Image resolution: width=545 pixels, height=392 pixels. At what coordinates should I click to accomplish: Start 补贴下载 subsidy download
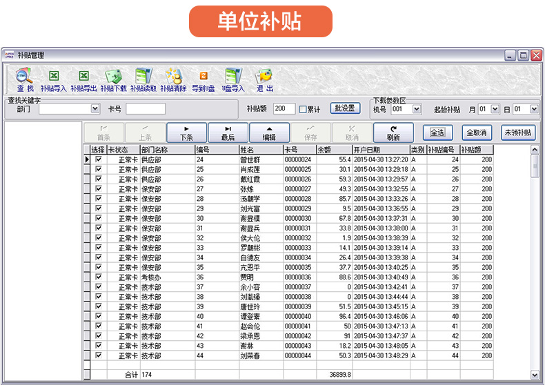pos(113,80)
